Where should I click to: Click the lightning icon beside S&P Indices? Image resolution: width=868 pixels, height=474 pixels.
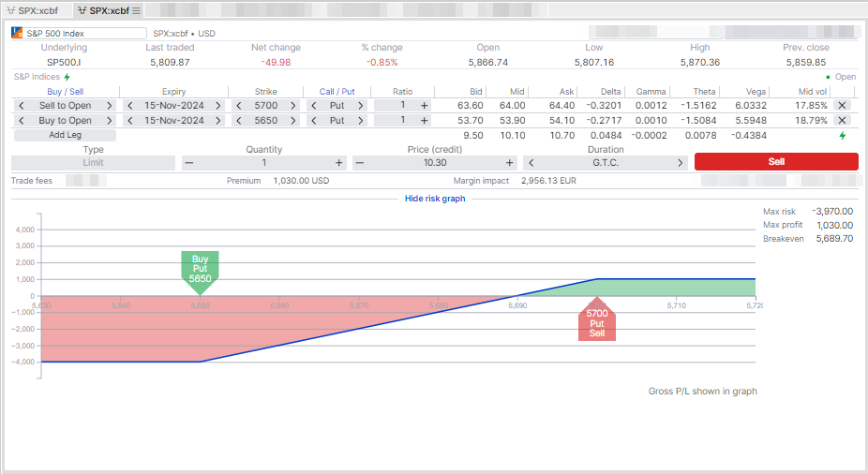[67, 77]
